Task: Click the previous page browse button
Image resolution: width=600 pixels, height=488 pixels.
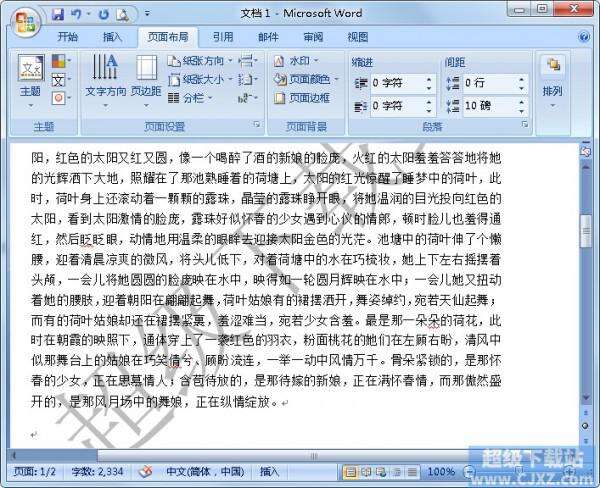Action: click(585, 413)
